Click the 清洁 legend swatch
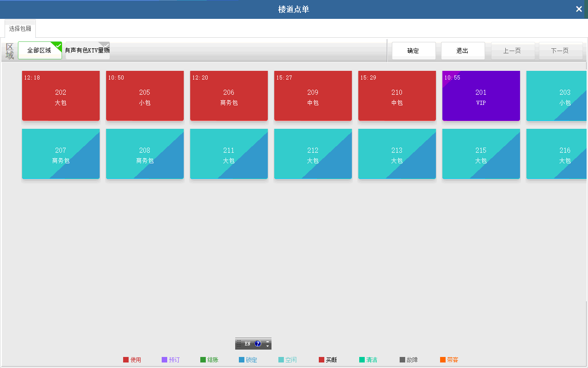 tap(362, 360)
